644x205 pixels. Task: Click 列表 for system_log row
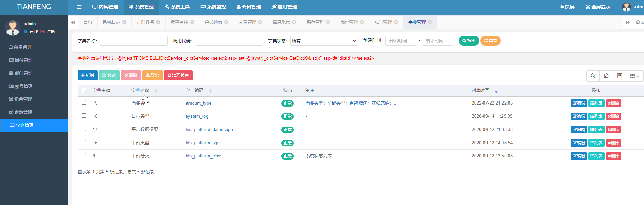(596, 116)
